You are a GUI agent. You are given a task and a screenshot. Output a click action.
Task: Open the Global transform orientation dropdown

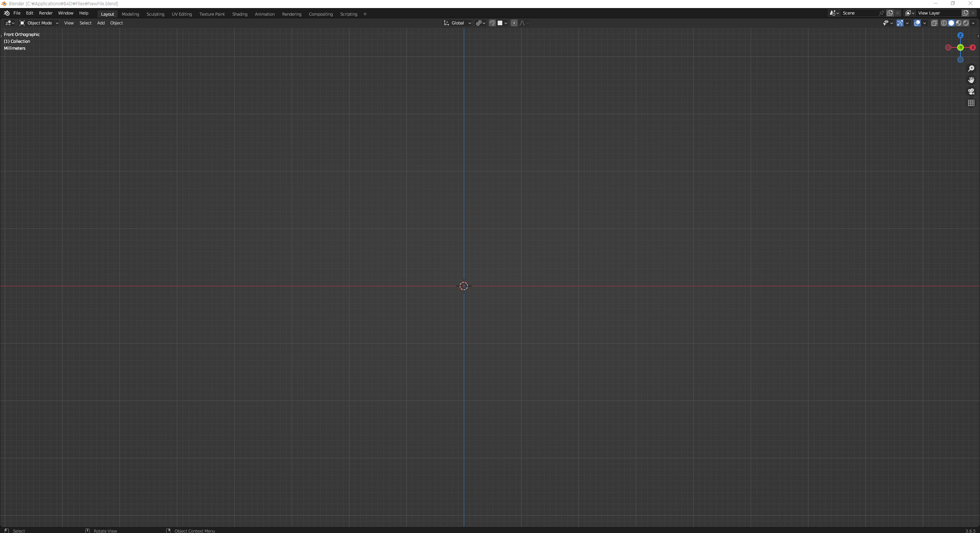point(457,23)
